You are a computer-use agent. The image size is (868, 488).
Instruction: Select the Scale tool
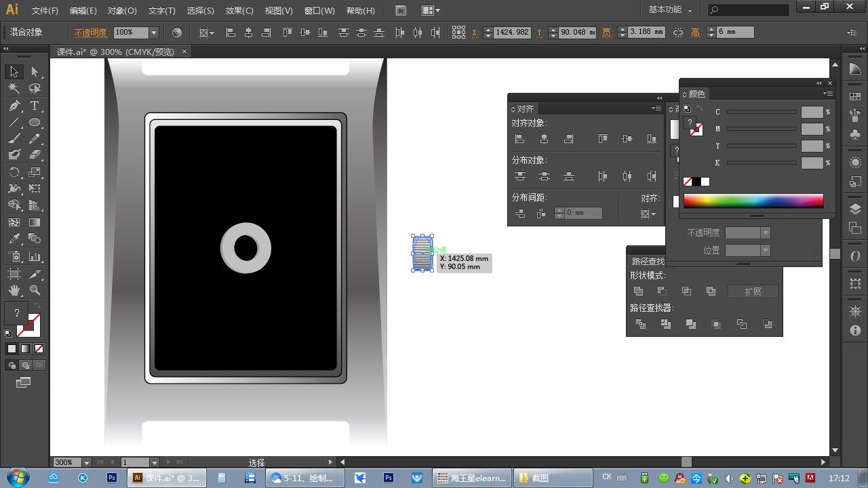click(x=35, y=172)
